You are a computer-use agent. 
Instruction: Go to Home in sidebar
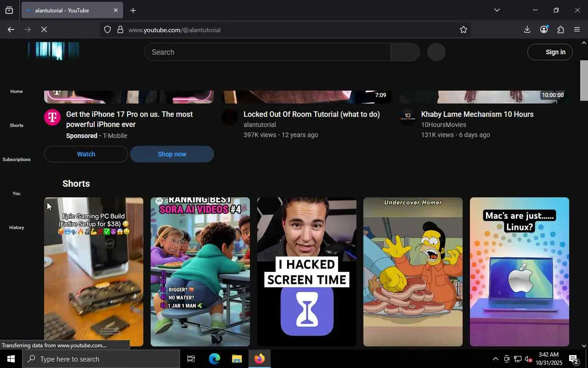pyautogui.click(x=17, y=91)
